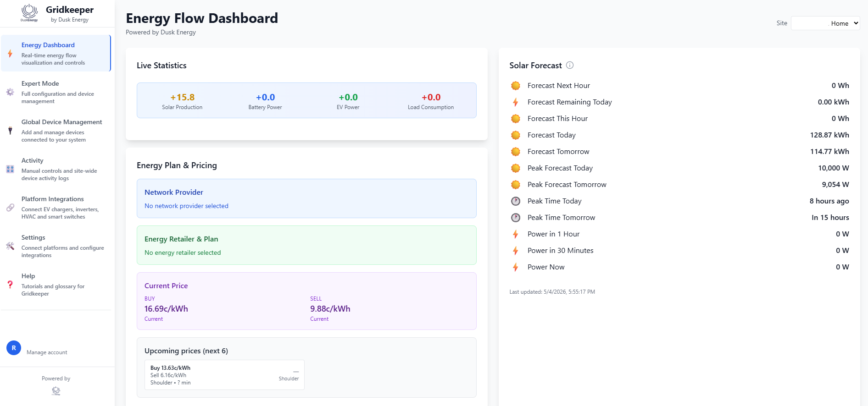The height and width of the screenshot is (406, 868).
Task: Click the +0.0 Load Consumption value
Action: [x=431, y=97]
